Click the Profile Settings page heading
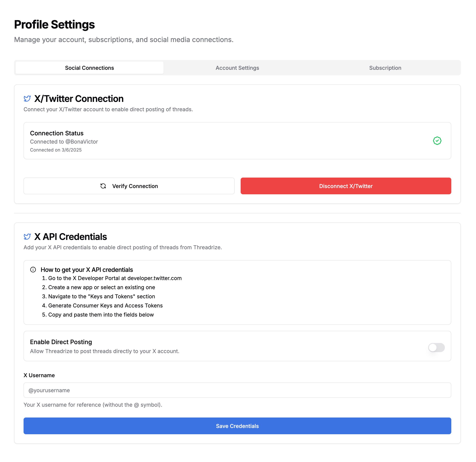 (x=54, y=25)
